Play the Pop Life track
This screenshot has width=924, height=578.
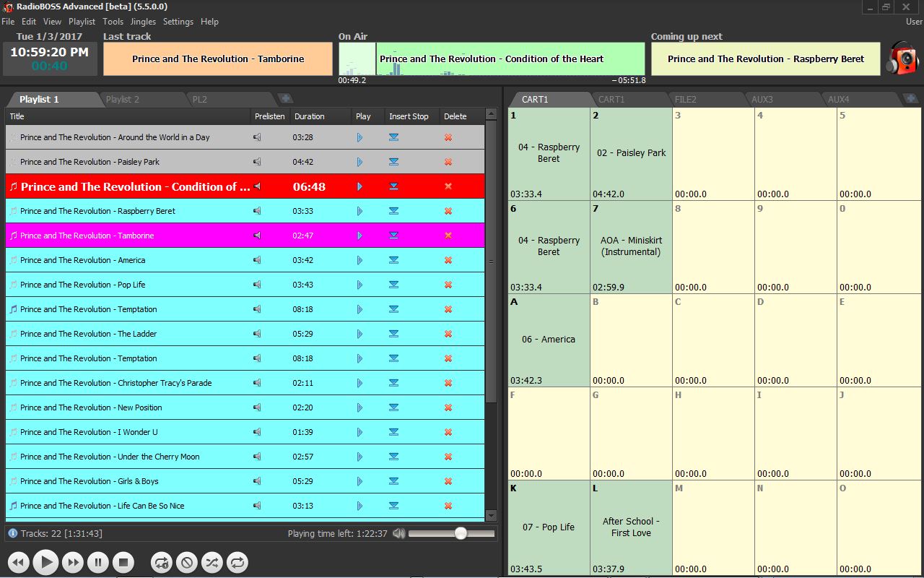click(x=360, y=285)
